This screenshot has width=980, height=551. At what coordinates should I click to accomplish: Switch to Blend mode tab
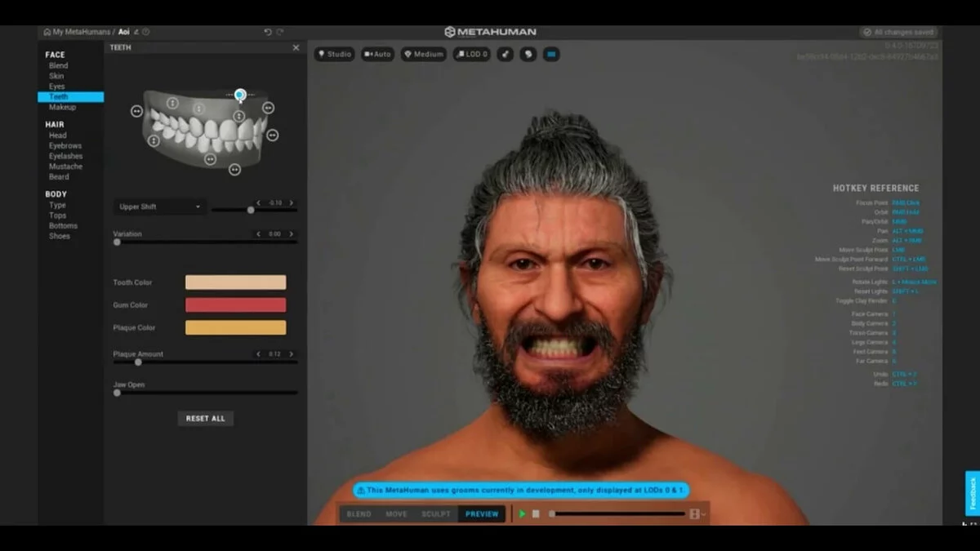(359, 513)
